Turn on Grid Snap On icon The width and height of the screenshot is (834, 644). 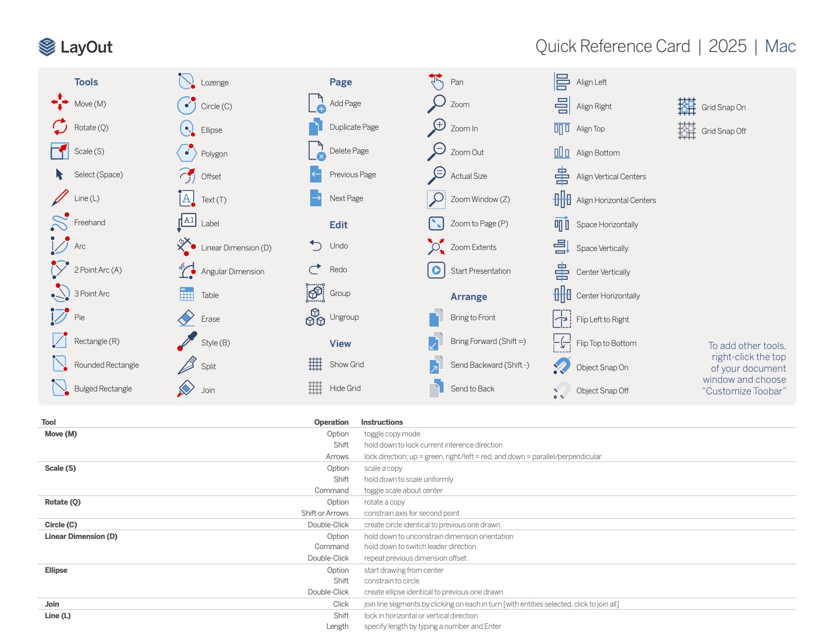coord(686,107)
